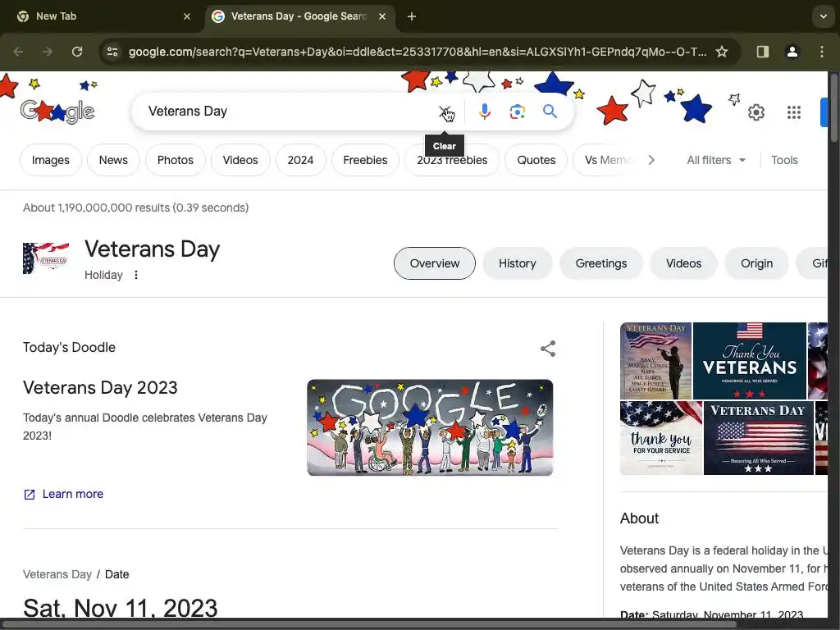Show more filter chips with right chevron

coord(651,160)
